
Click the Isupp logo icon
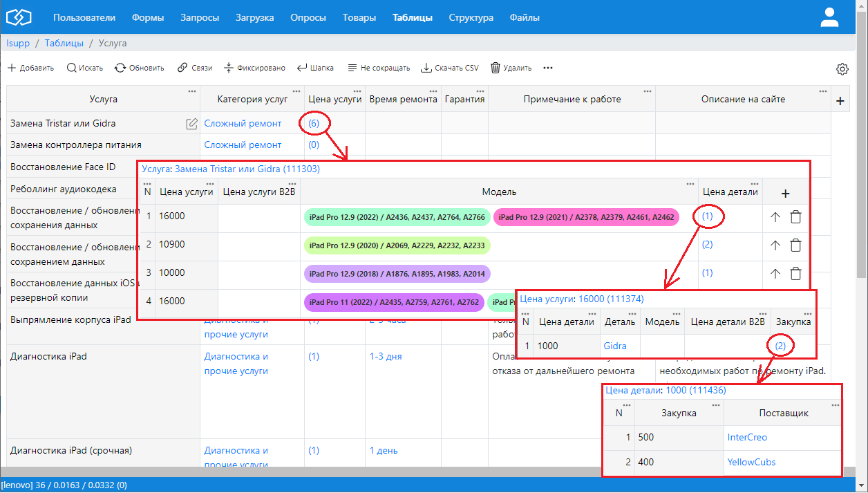tap(19, 17)
